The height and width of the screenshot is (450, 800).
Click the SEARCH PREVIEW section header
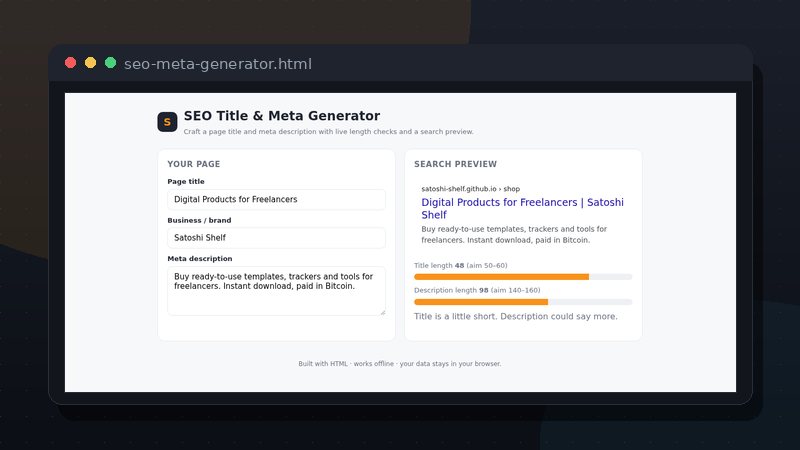click(455, 164)
